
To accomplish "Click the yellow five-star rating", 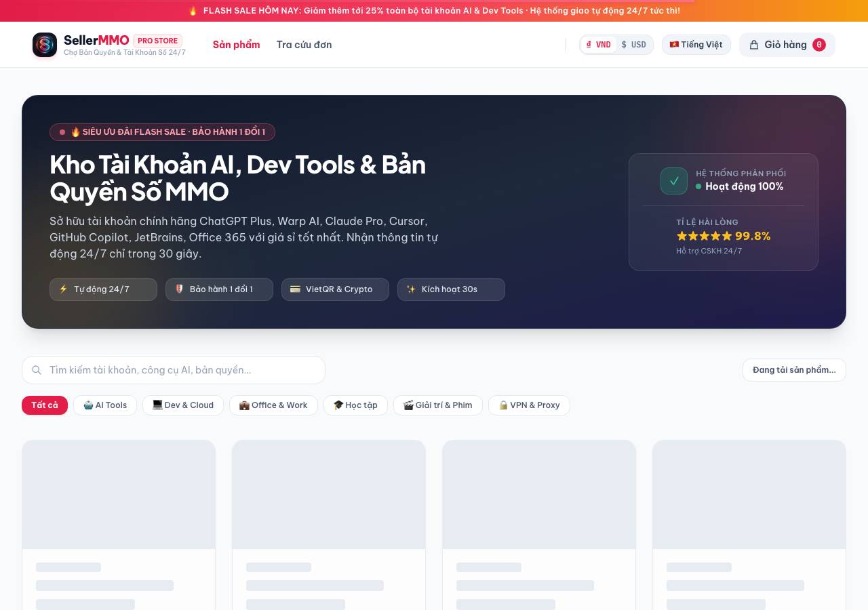I will [704, 236].
